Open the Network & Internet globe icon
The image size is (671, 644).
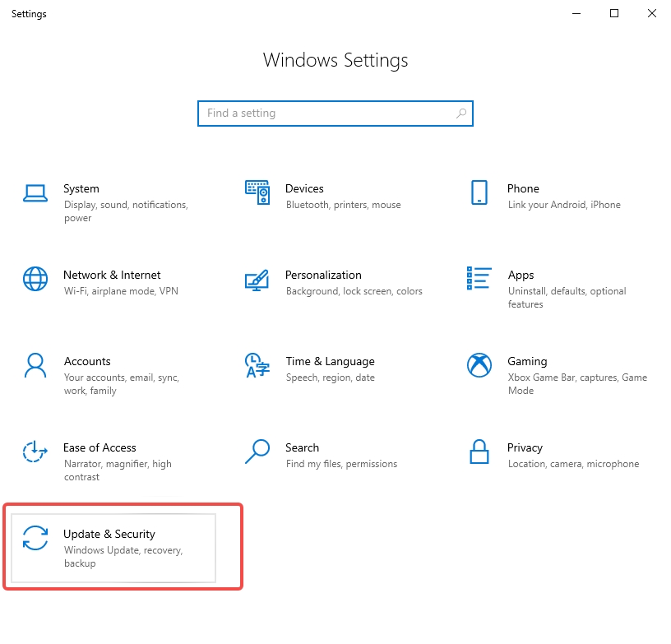pos(35,279)
